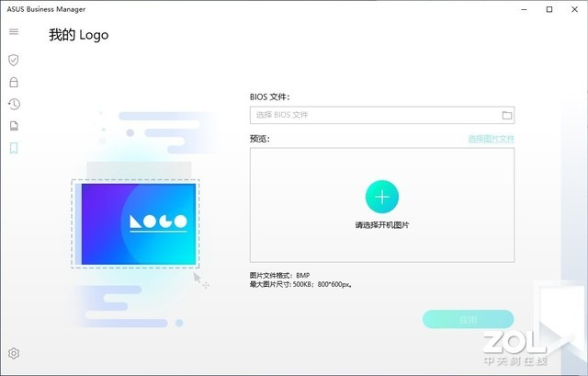Image resolution: width=588 pixels, height=376 pixels.
Task: Click the 选择图片文件 link
Action: click(x=491, y=139)
